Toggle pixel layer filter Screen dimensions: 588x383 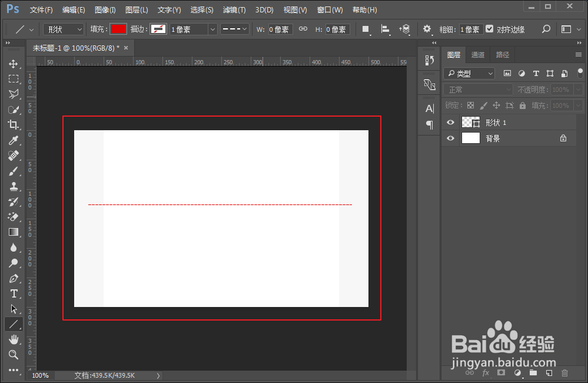507,73
